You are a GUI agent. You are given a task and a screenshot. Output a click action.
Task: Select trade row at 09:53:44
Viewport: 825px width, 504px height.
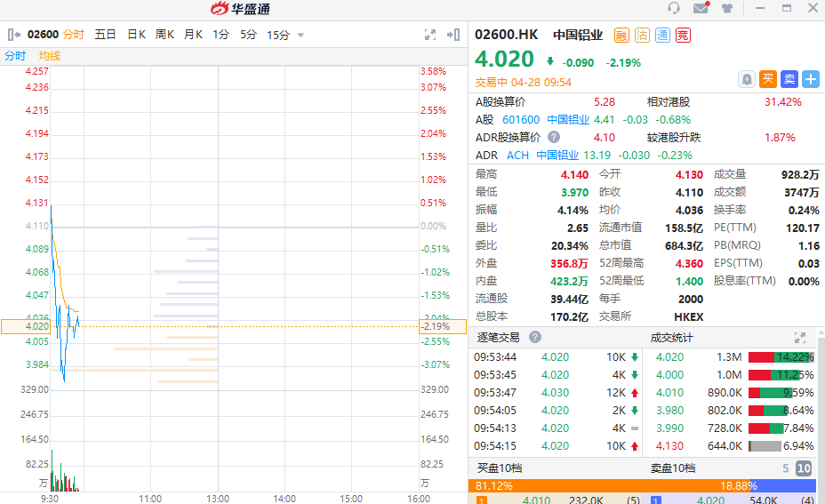557,357
